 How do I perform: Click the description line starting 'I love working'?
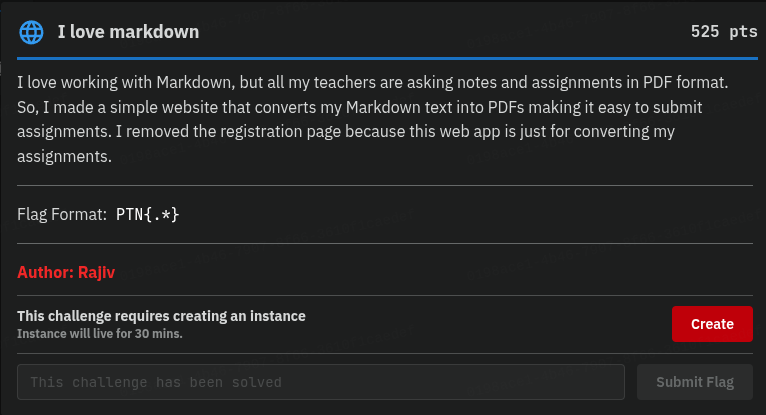[x=385, y=82]
